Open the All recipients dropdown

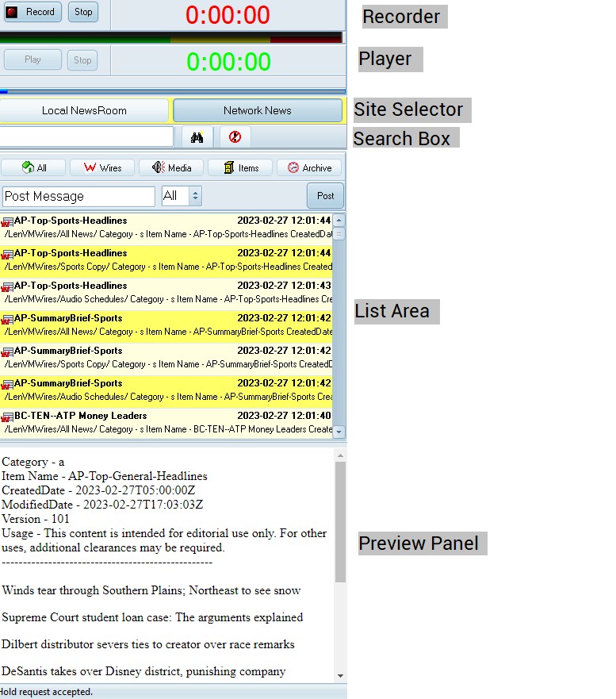point(182,196)
